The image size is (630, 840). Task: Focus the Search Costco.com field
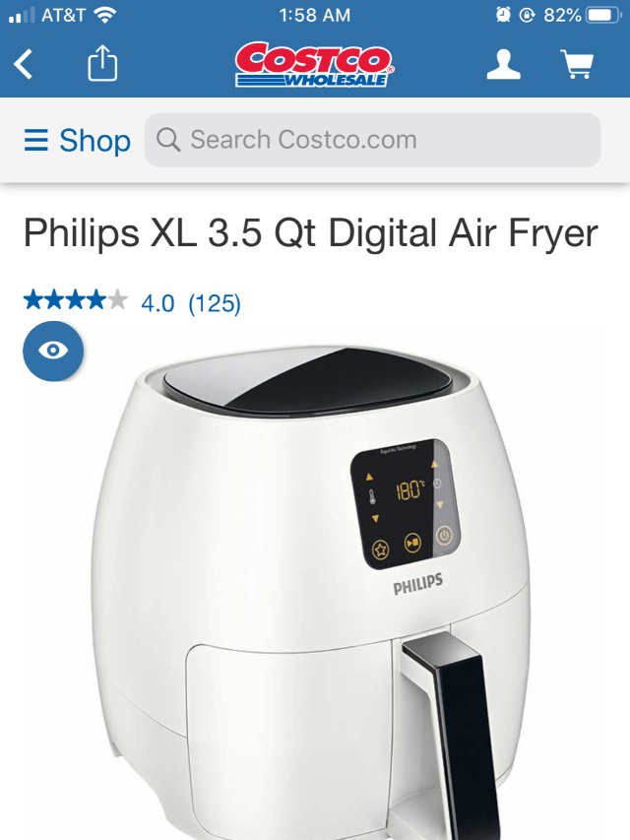click(373, 140)
